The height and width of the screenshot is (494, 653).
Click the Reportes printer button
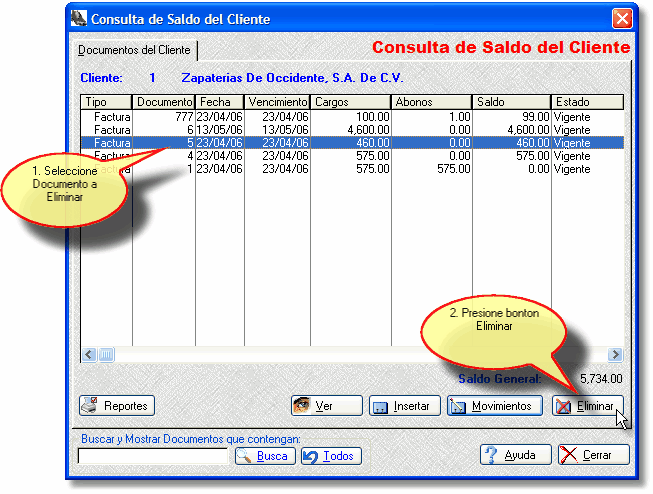coord(117,406)
